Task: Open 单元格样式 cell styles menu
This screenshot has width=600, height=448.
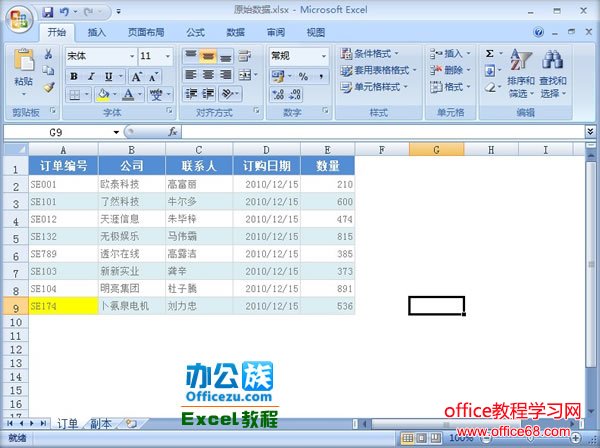Action: click(x=374, y=87)
